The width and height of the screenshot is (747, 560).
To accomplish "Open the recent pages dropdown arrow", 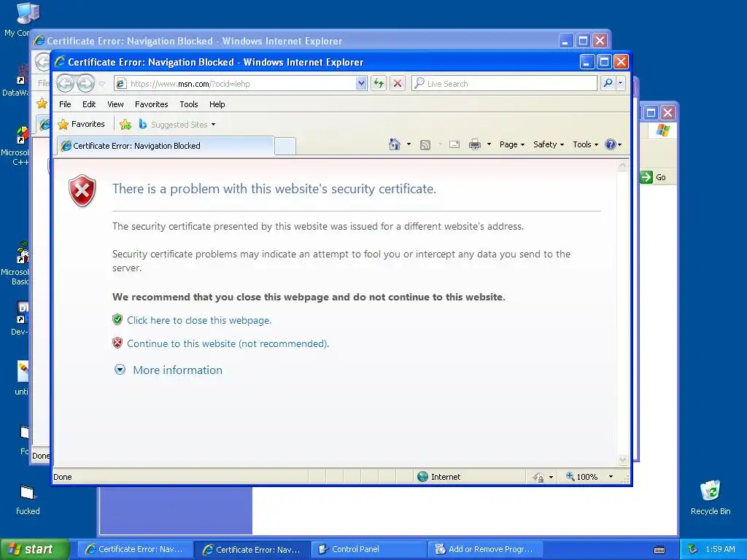I will (x=101, y=84).
